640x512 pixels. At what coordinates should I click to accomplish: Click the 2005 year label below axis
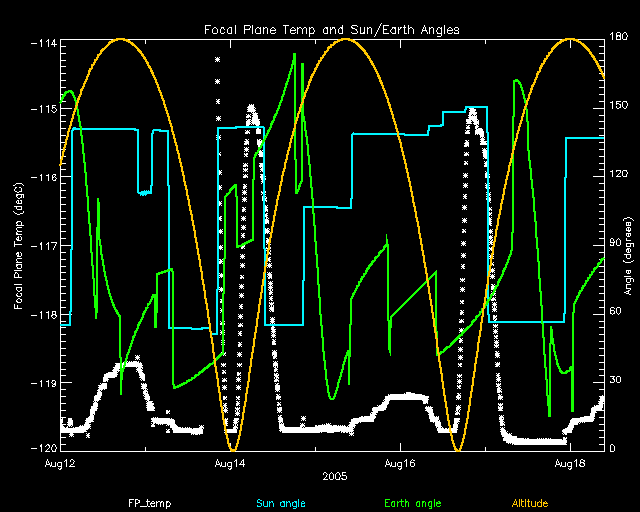tap(332, 479)
